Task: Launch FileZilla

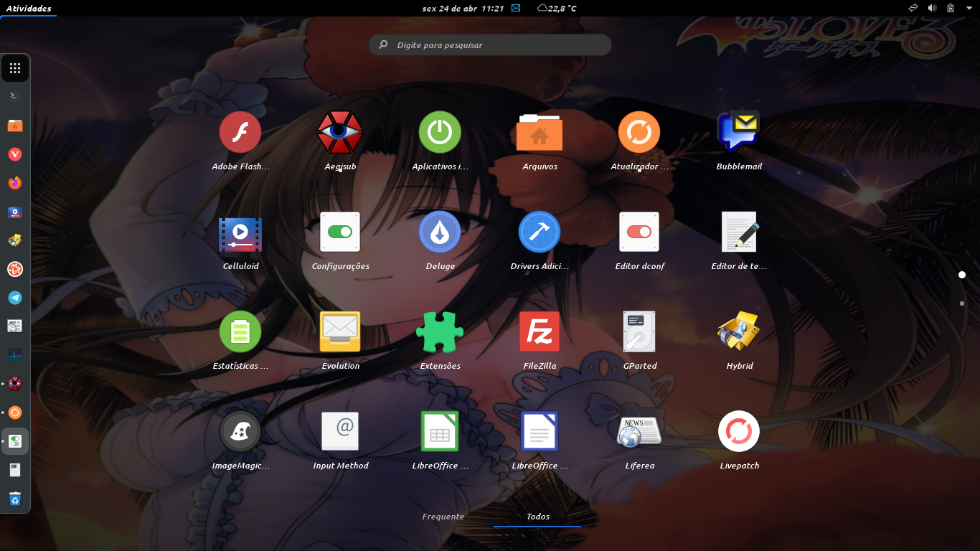Action: pos(540,331)
